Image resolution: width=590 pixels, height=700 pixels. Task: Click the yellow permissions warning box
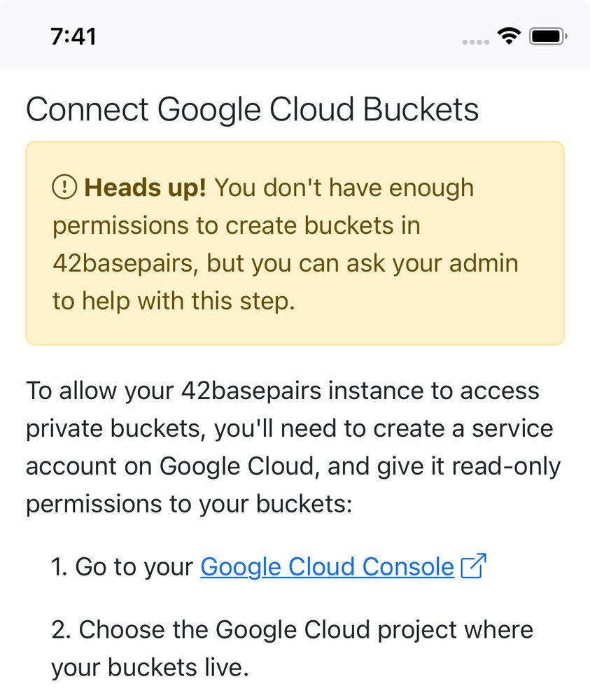point(295,244)
